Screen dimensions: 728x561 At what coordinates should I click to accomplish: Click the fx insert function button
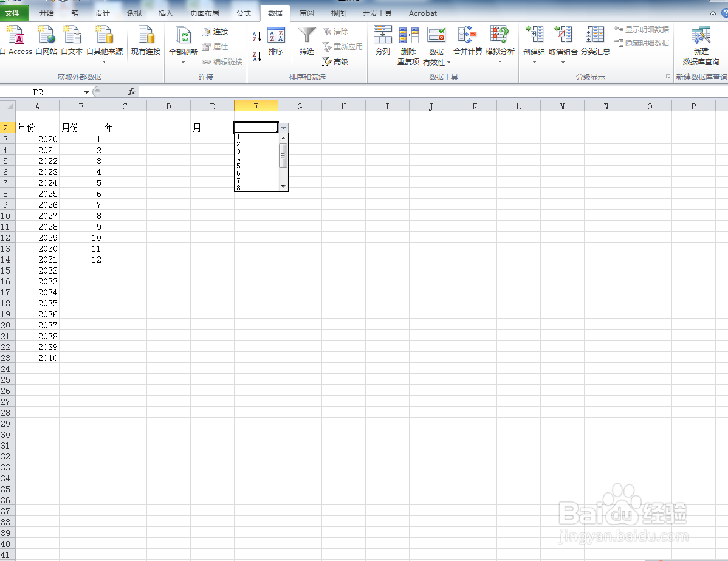coord(132,92)
